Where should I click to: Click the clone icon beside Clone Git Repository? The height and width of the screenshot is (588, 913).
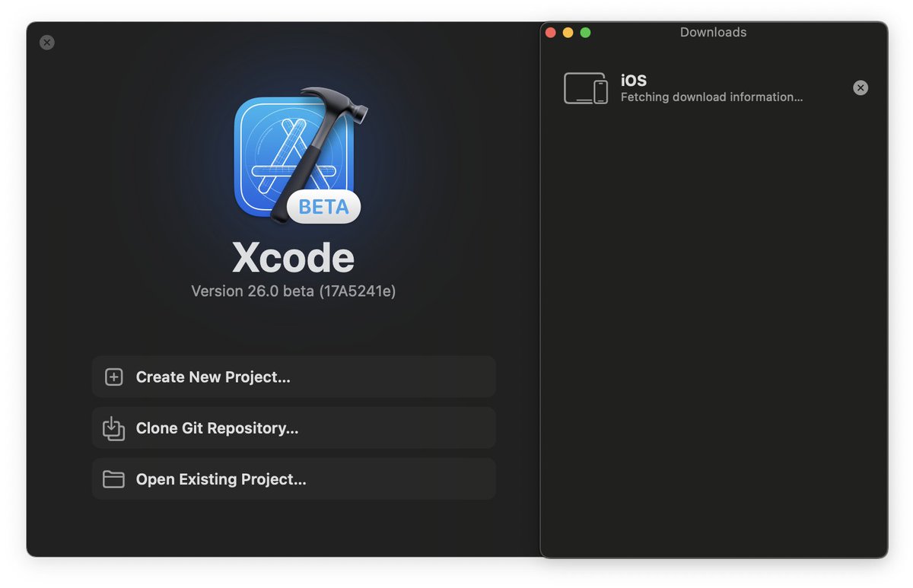113,428
